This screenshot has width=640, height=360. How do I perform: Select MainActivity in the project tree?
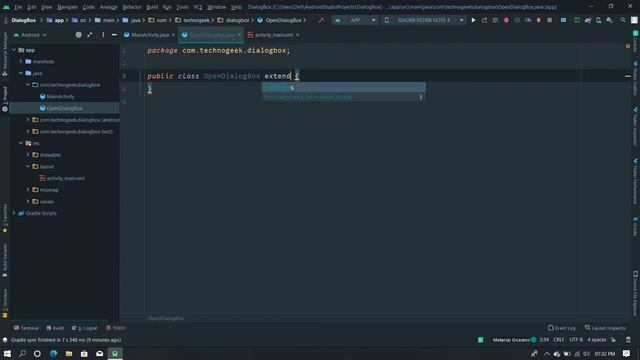[x=60, y=97]
